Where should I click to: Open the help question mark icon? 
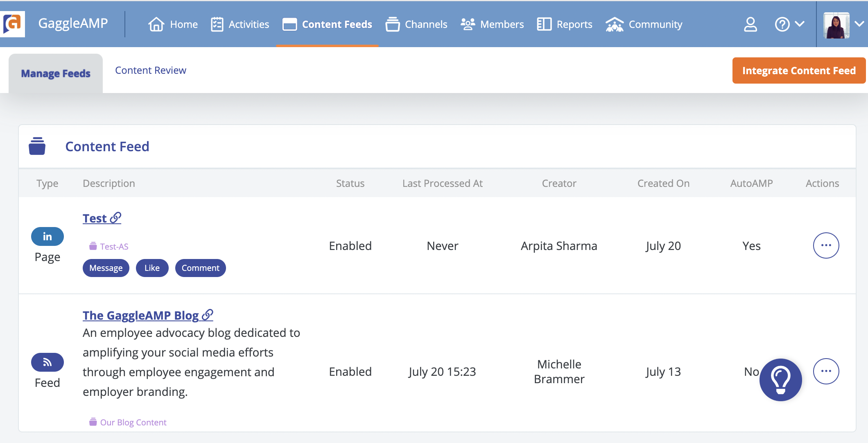[x=782, y=24]
